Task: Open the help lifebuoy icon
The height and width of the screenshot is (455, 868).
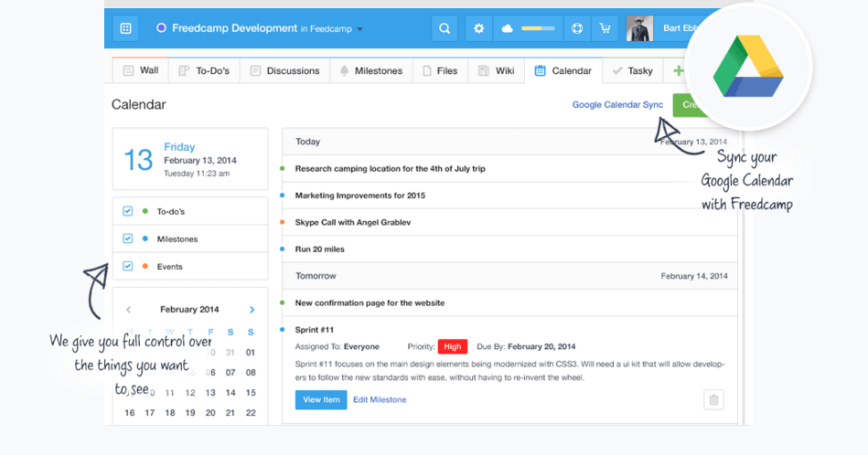Action: (577, 28)
